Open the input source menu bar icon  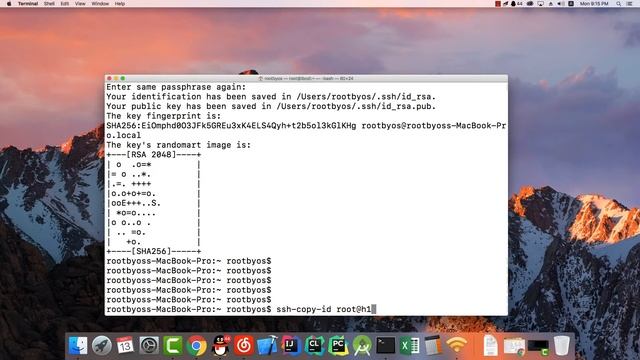point(571,4)
